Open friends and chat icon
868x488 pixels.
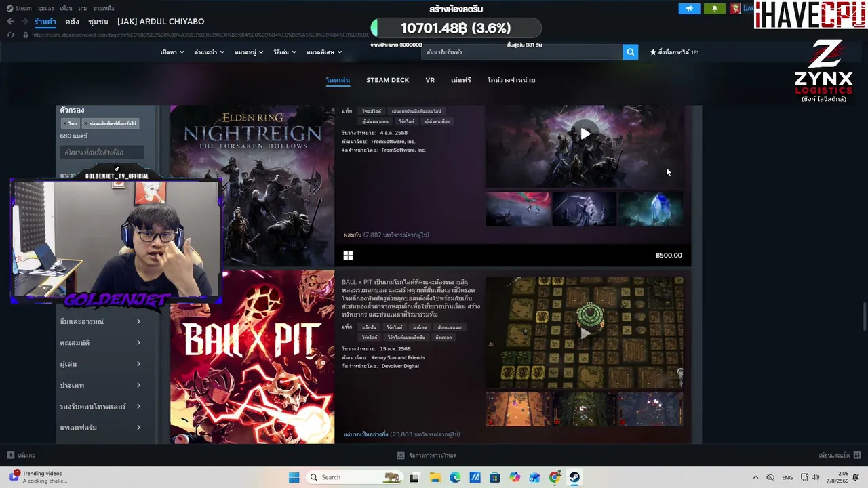pos(857,455)
